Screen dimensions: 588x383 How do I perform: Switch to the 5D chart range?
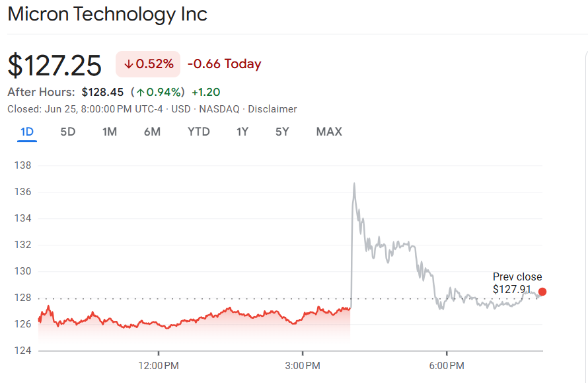tap(68, 132)
